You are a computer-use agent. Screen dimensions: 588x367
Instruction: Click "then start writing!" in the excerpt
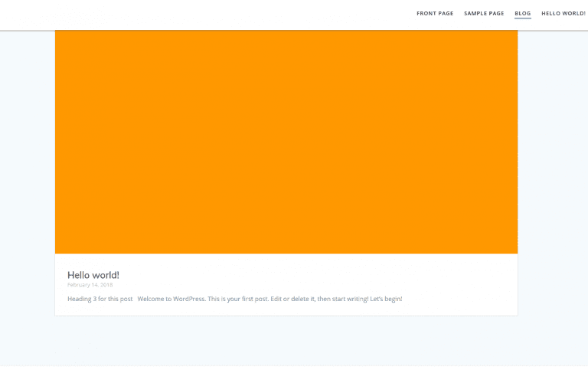tap(343, 299)
